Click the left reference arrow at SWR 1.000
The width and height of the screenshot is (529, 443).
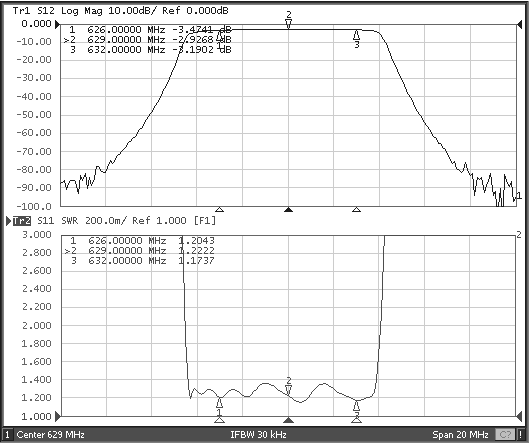(58, 416)
